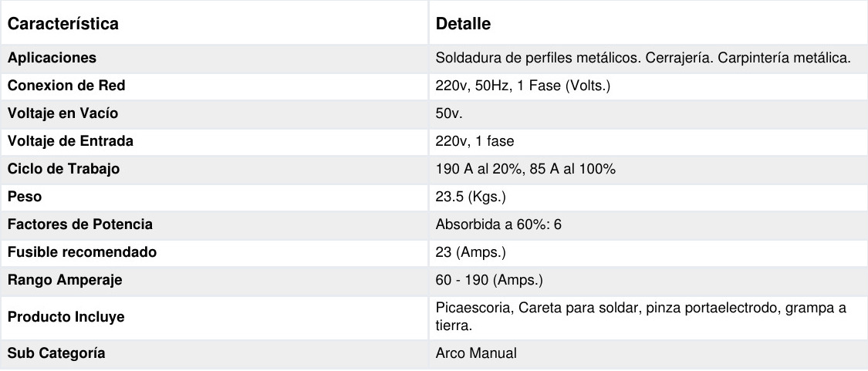
Task: Click the Detalle column header
Action: (463, 24)
